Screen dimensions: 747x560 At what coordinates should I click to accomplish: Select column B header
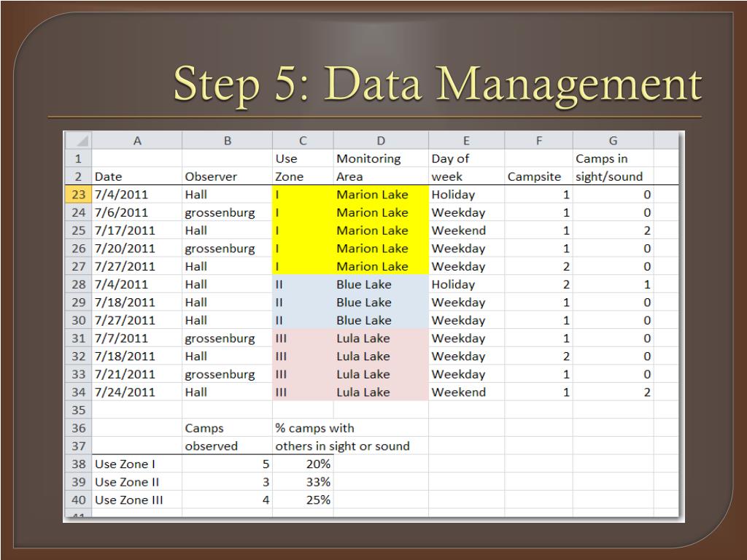click(x=228, y=141)
